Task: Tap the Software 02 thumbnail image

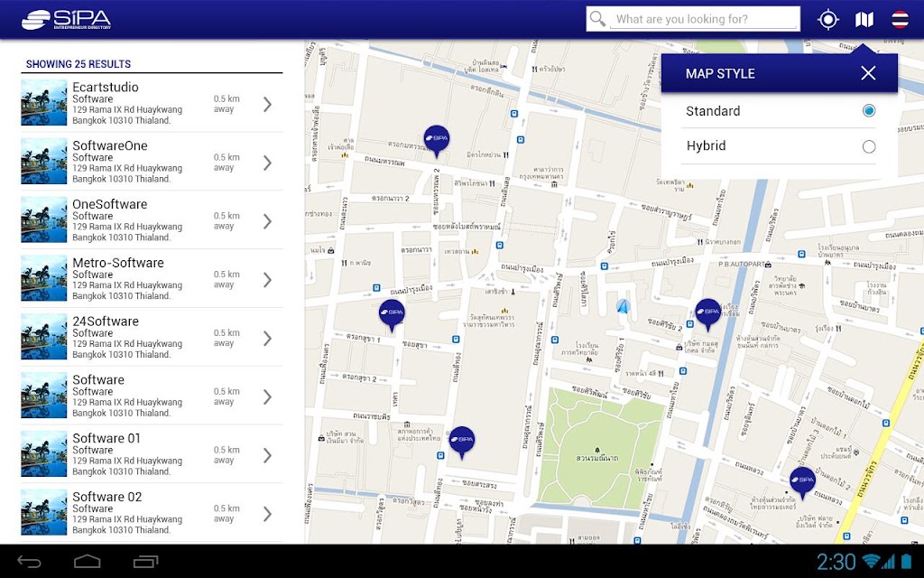Action: (44, 512)
